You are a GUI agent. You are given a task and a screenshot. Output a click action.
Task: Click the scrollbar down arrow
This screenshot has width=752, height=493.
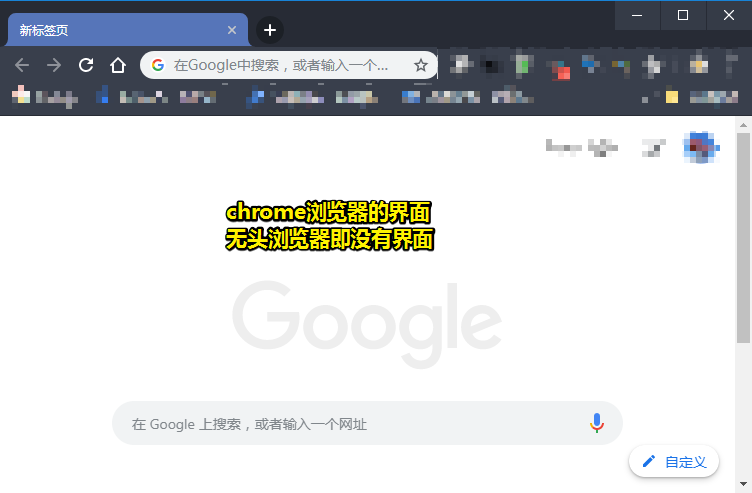[743, 484]
